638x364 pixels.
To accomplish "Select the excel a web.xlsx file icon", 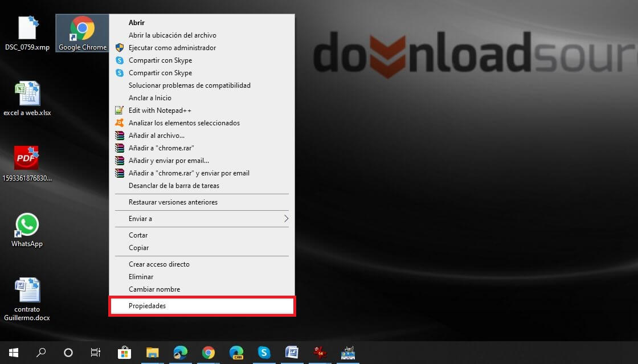I will 27,93.
